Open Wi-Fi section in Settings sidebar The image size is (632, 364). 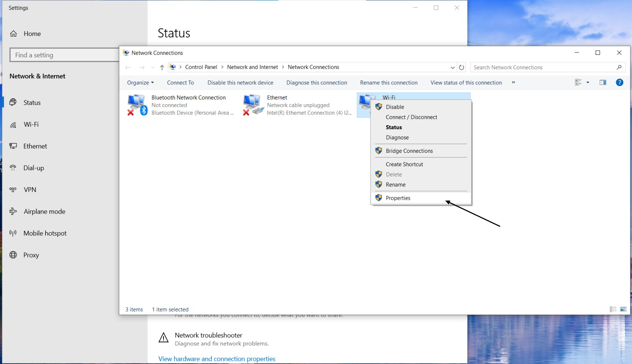30,124
